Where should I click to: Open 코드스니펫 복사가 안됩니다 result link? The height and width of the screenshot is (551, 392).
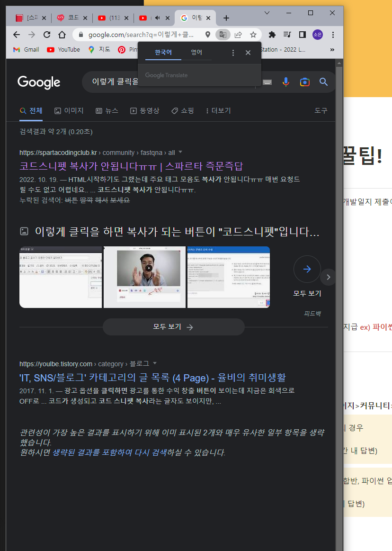point(131,166)
